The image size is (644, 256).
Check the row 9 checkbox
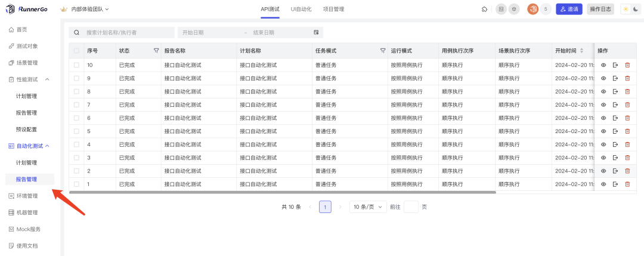click(x=76, y=78)
